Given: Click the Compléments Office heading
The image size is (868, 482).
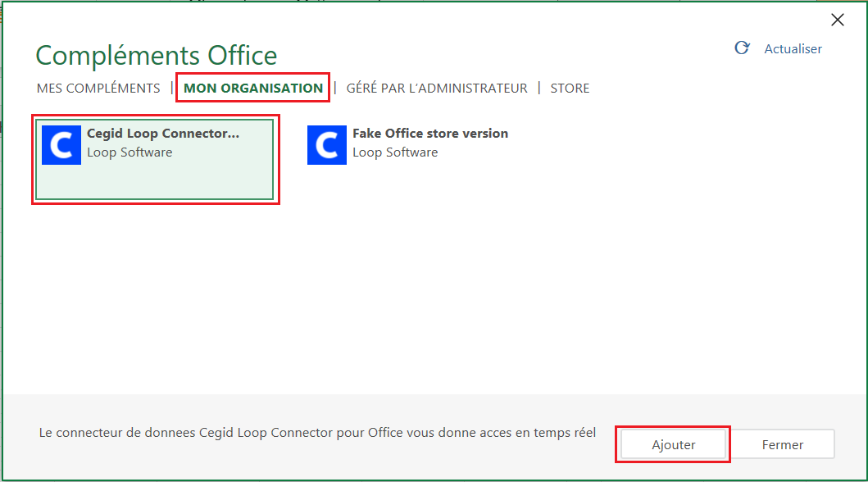Looking at the screenshot, I should click(x=156, y=56).
